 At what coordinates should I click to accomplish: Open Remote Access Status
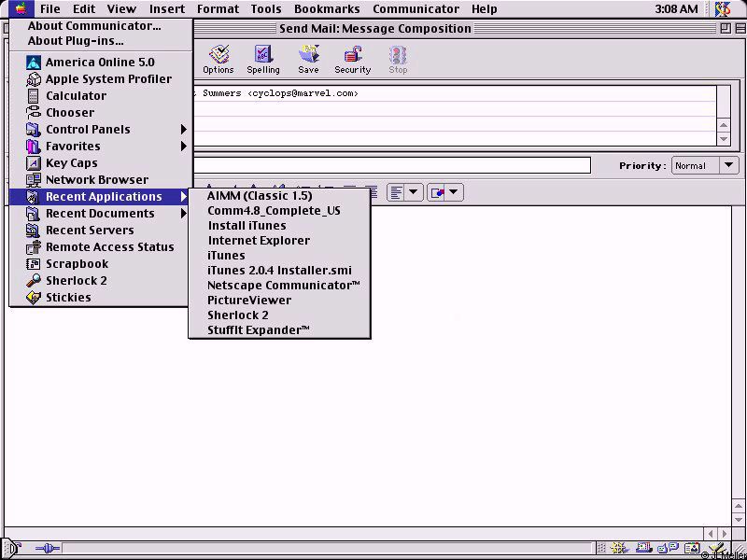tap(100, 247)
